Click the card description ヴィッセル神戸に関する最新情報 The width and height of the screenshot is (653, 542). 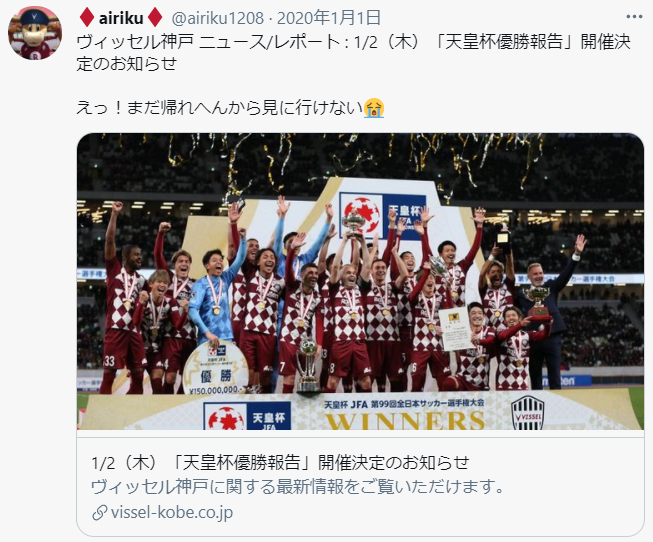297,487
